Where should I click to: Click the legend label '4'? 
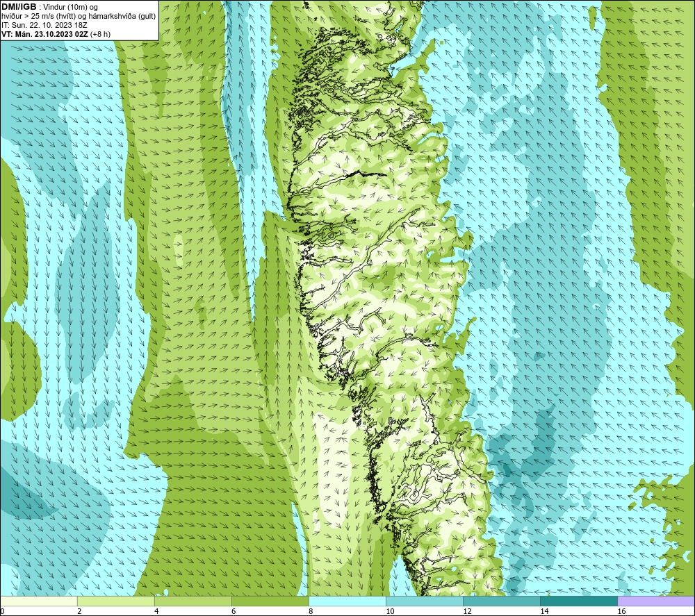(x=156, y=611)
